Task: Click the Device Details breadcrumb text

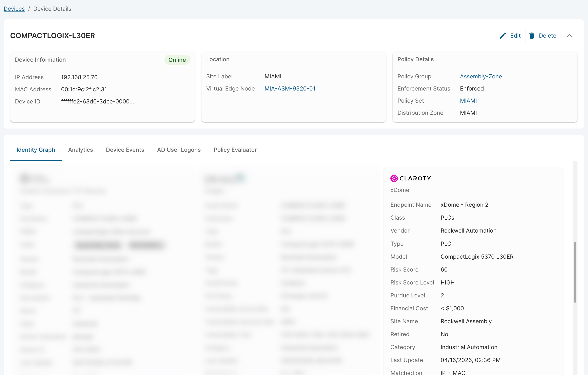Action: click(x=52, y=9)
